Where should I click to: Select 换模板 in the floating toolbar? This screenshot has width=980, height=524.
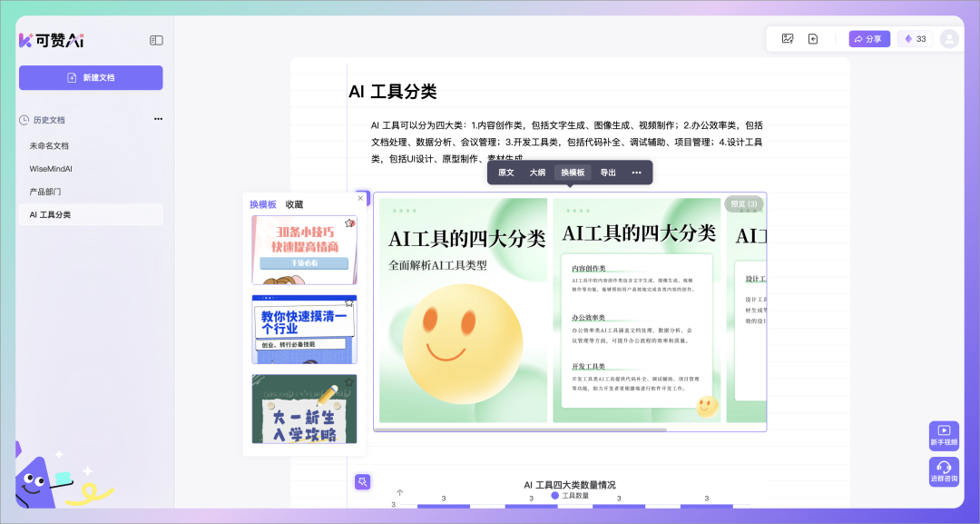click(x=573, y=173)
